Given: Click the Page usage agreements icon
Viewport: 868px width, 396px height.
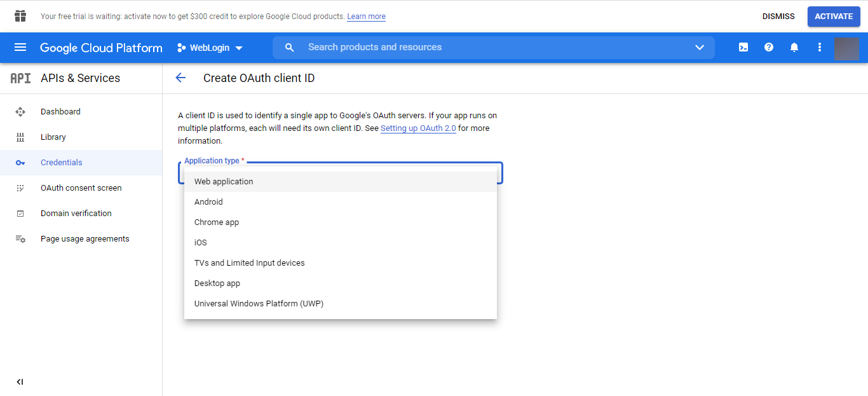Looking at the screenshot, I should (20, 239).
